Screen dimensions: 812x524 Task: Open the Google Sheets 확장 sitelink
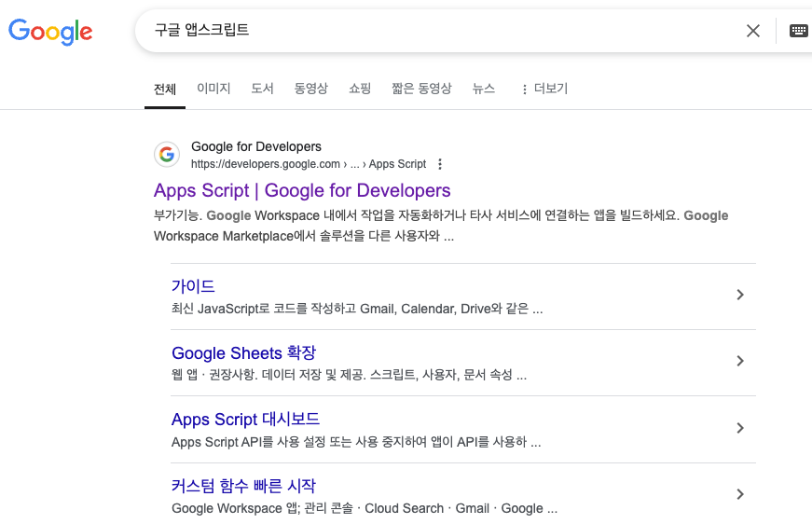(243, 352)
